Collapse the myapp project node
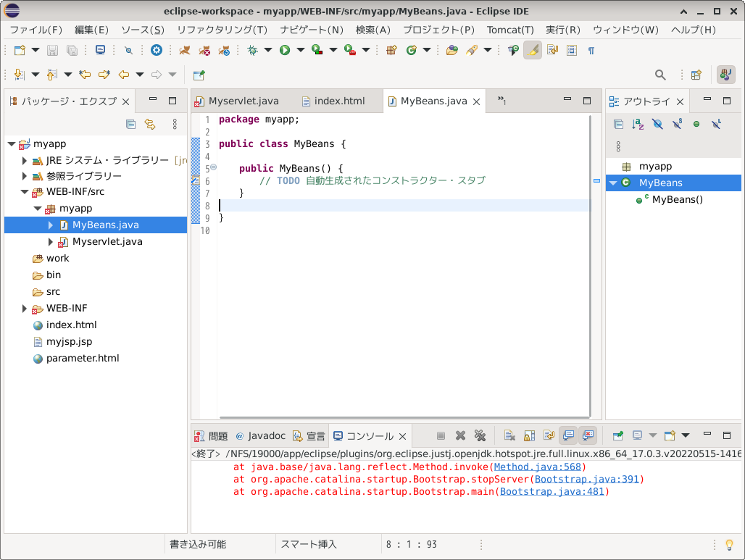 (x=12, y=144)
